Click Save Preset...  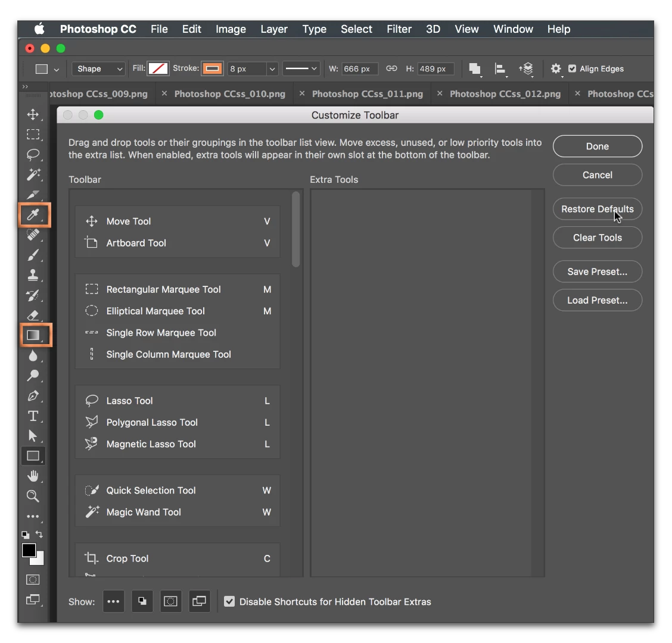pos(598,271)
